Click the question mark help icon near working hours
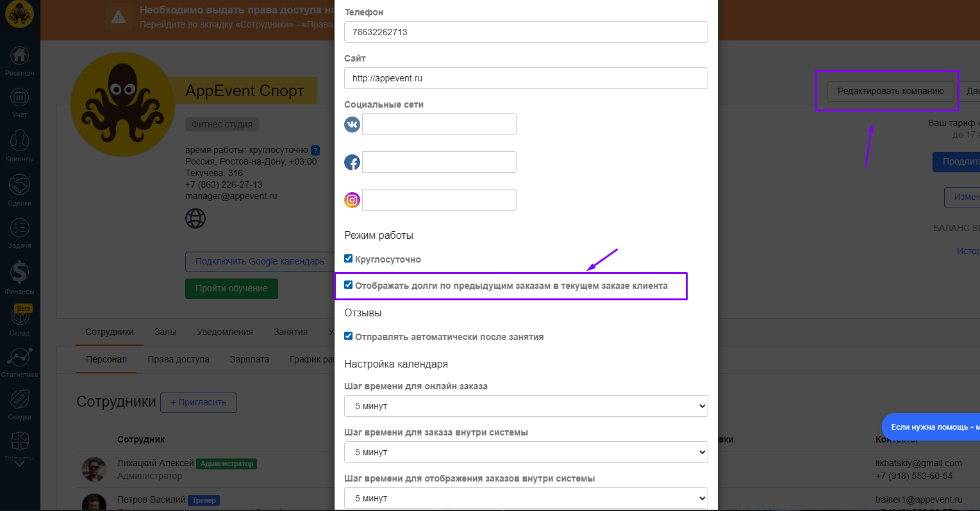Screen dimensions: 980x511 tap(315, 150)
